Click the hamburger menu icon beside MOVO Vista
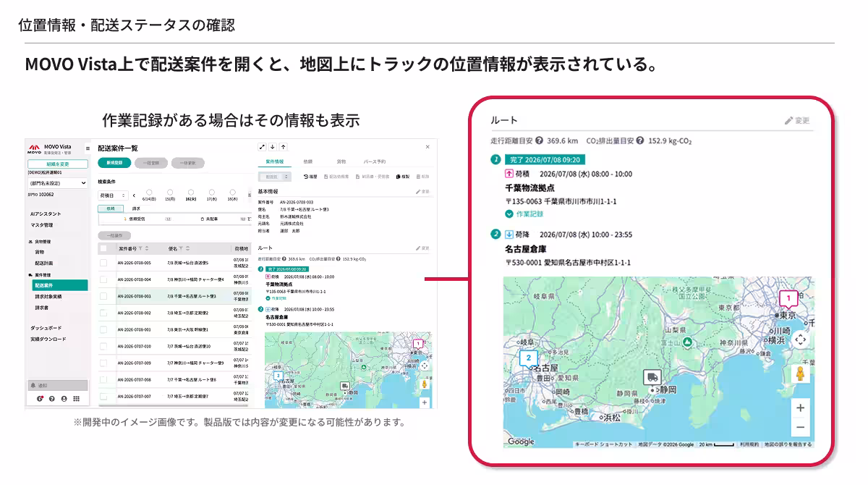 88,148
